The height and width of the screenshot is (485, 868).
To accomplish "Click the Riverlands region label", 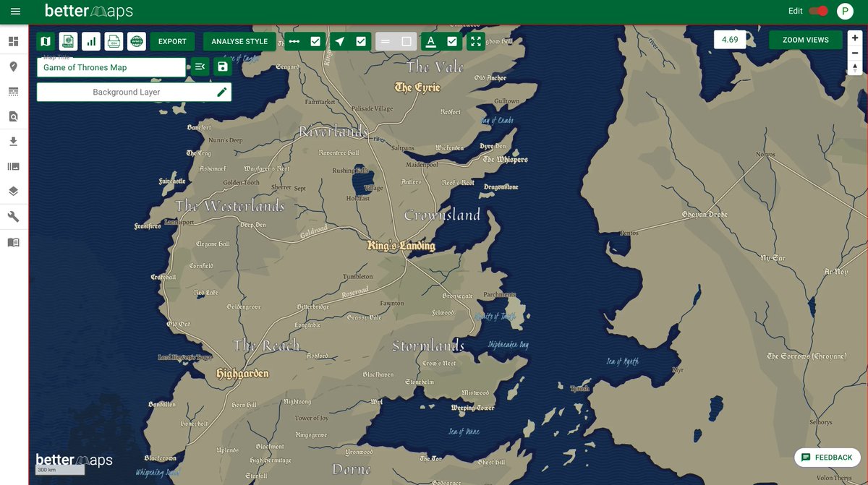I will [333, 132].
